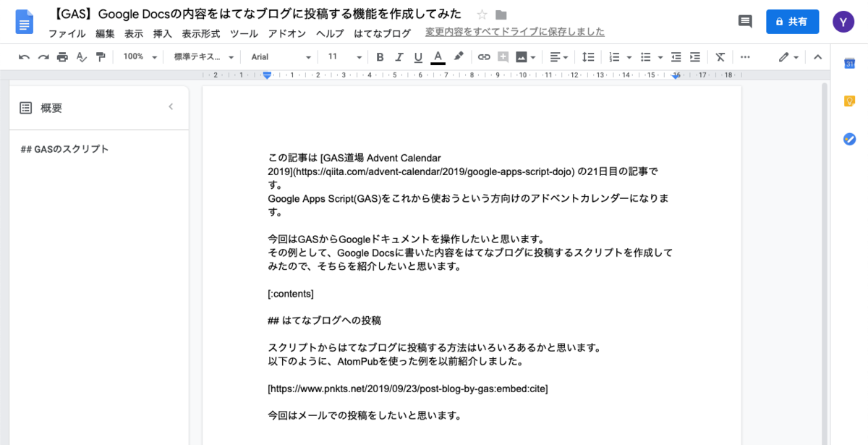This screenshot has height=445, width=868.
Task: Click the [:contents] line
Action: [x=291, y=294]
